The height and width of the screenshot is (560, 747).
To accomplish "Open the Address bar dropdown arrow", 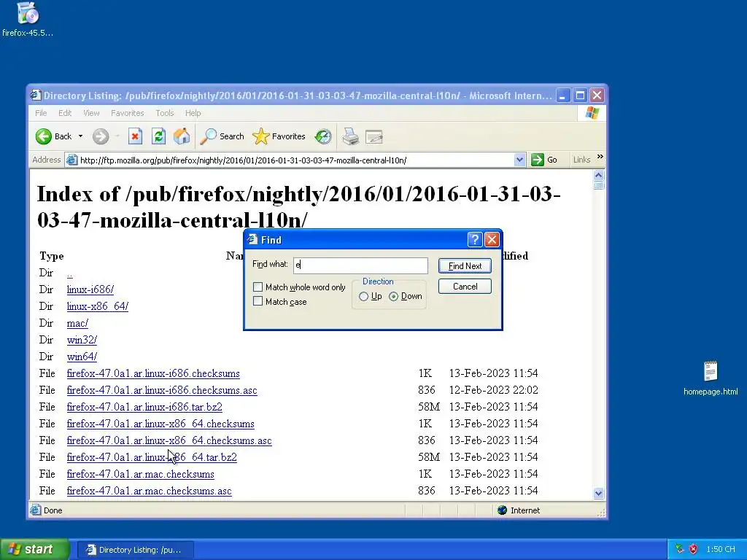I will coord(519,160).
